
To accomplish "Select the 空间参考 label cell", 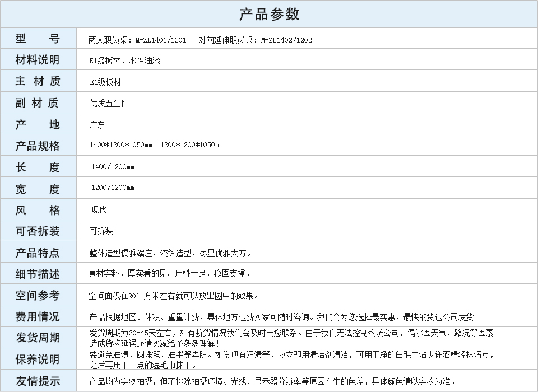I will [38, 296].
